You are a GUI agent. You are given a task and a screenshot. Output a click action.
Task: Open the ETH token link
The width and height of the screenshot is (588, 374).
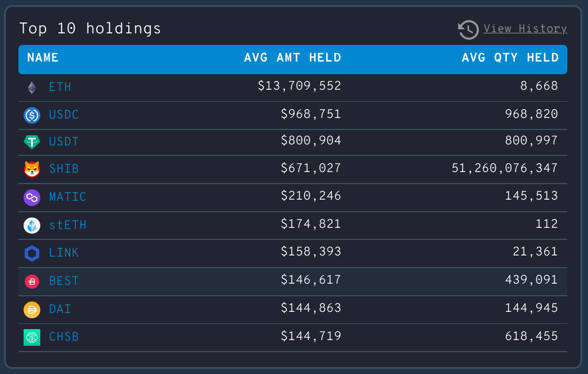click(60, 87)
